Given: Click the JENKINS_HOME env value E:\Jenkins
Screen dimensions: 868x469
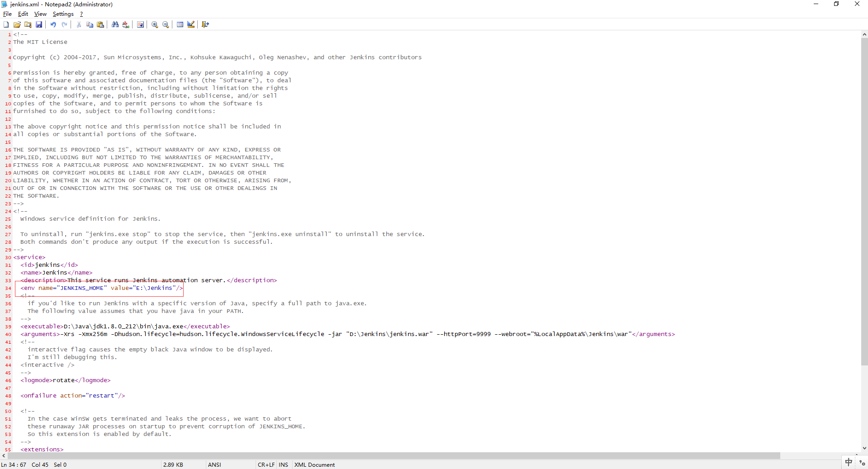Looking at the screenshot, I should pyautogui.click(x=154, y=288).
